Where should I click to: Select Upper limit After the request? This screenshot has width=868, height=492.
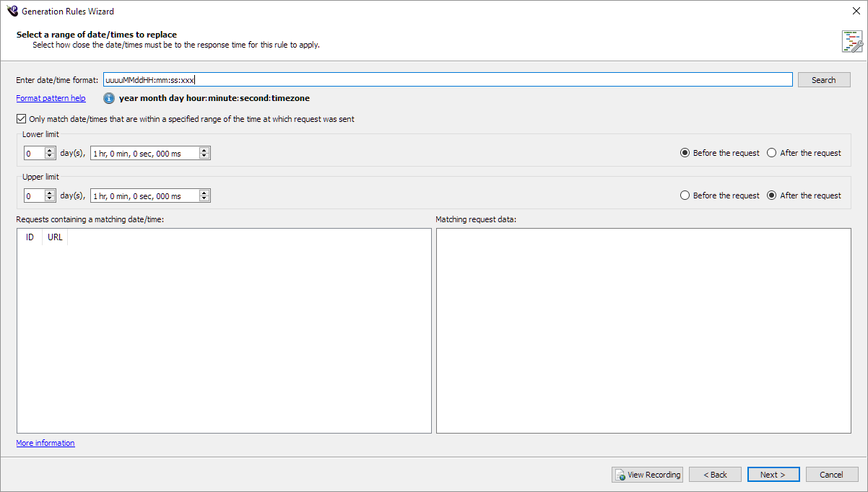(772, 196)
